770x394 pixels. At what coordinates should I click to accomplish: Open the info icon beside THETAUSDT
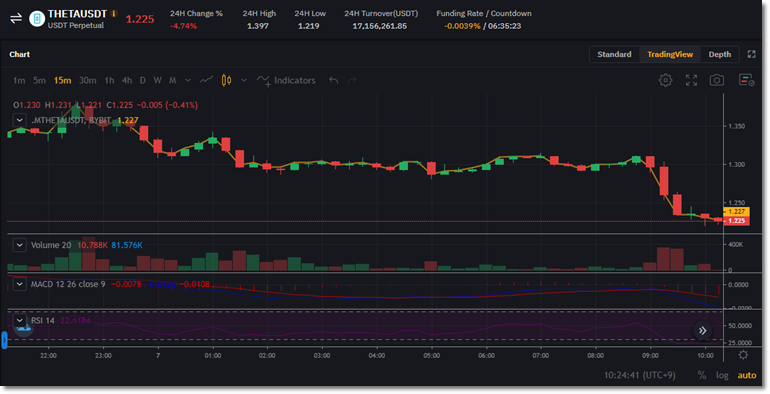(x=114, y=14)
